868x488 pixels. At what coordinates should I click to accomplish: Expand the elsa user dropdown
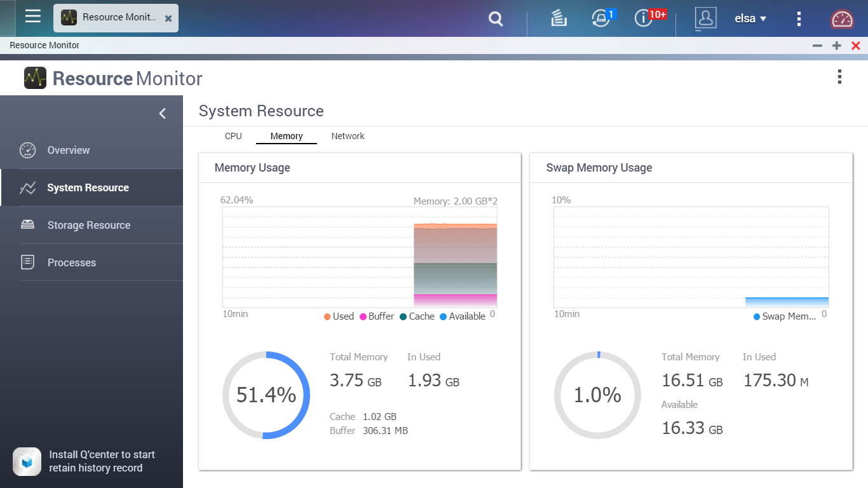point(750,19)
